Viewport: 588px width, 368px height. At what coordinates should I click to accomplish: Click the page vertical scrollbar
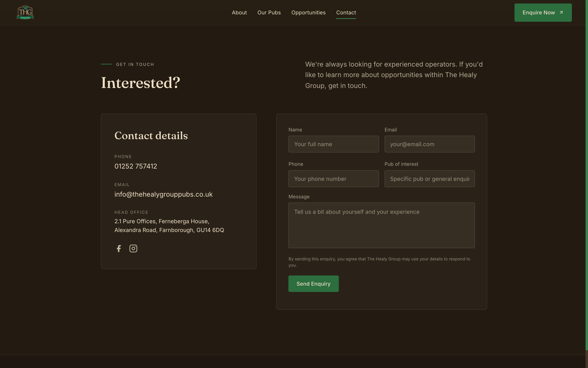587,175
